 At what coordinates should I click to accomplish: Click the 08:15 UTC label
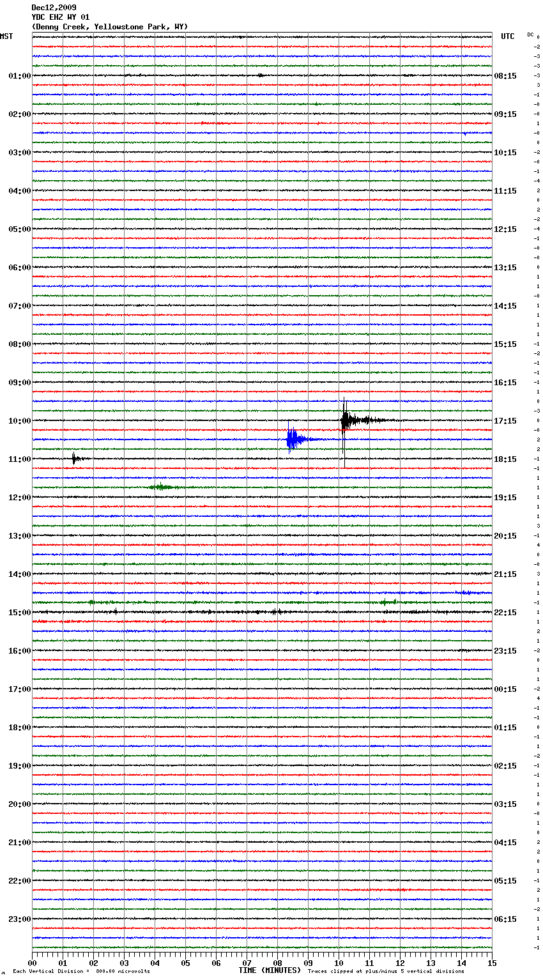[x=505, y=76]
